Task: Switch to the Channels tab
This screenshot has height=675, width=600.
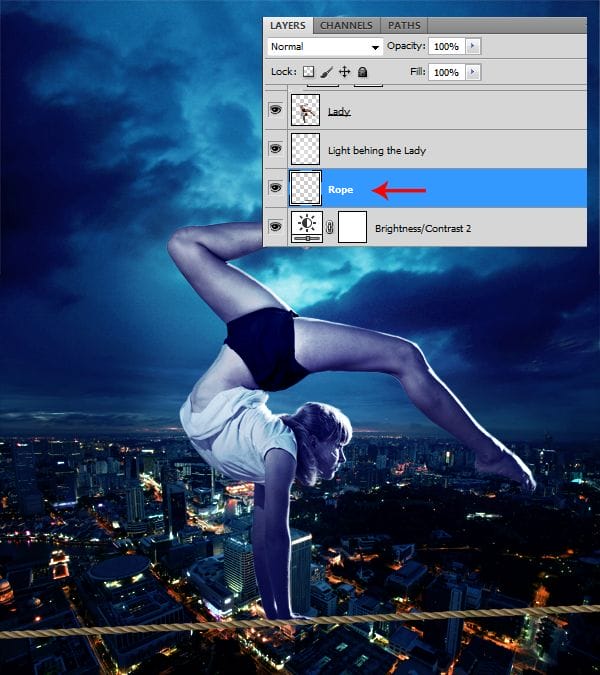Action: pyautogui.click(x=346, y=25)
